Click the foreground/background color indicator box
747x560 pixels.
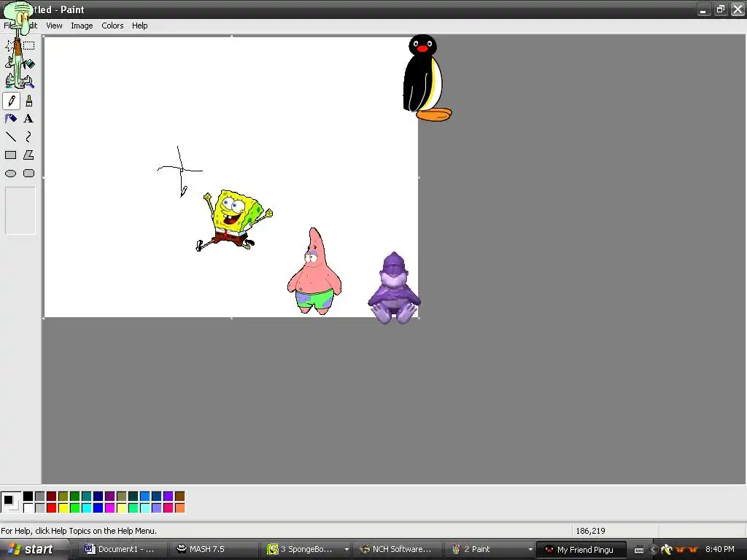[x=11, y=502]
